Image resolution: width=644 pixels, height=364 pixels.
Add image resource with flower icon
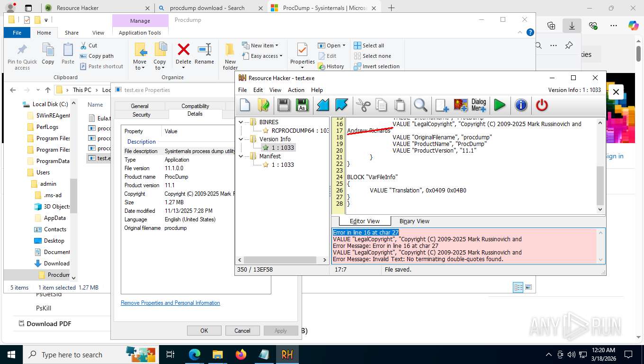pos(461,105)
